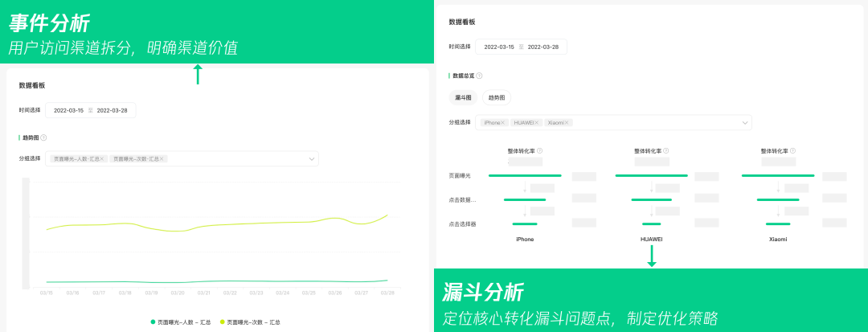Switch to the 漏斗图 tab
Screen dimensions: 868x332
point(463,97)
